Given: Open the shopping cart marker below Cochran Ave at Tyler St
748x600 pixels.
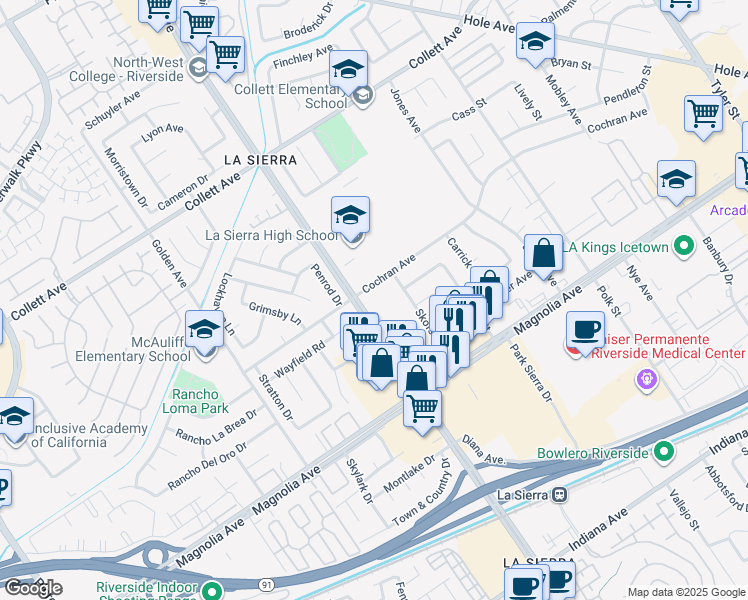Looking at the screenshot, I should coord(703,114).
